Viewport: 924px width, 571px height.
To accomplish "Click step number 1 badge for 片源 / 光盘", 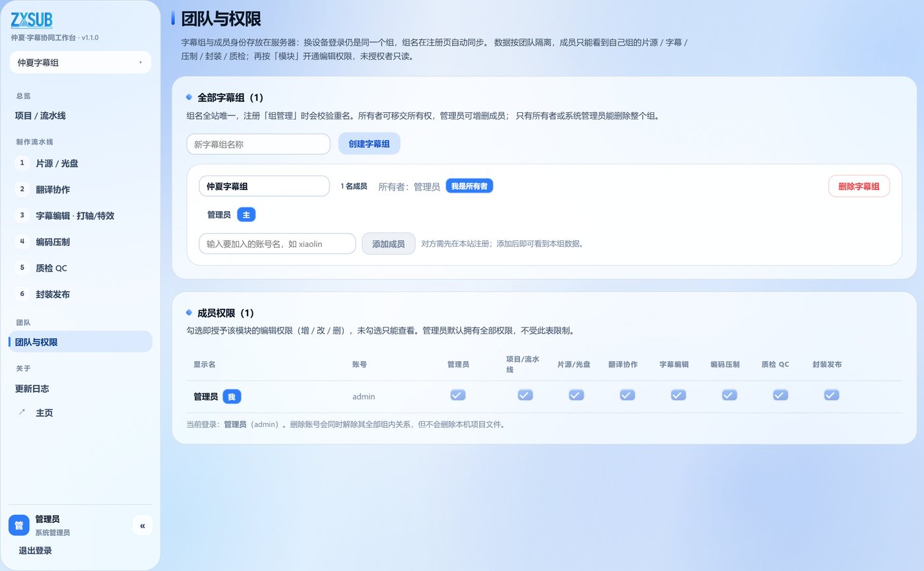I will point(22,163).
